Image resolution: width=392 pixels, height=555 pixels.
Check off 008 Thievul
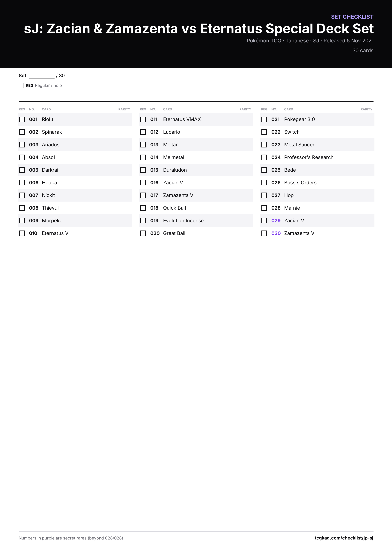coord(22,208)
